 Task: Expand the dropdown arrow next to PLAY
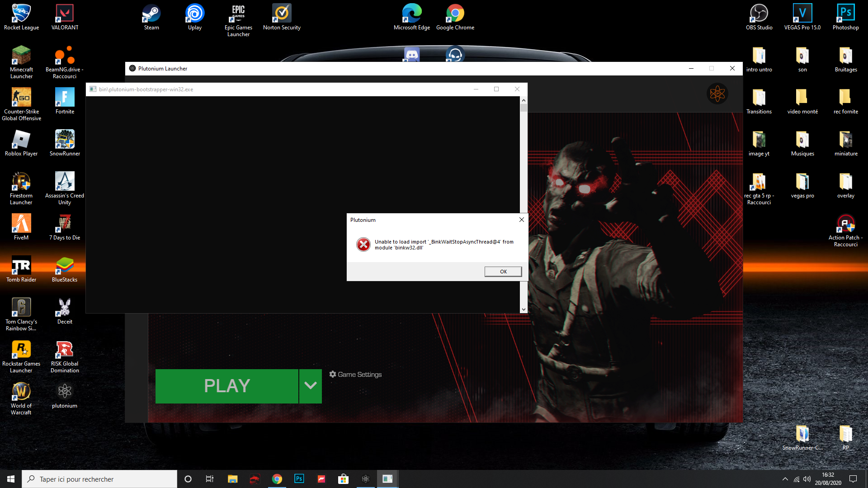pos(311,386)
